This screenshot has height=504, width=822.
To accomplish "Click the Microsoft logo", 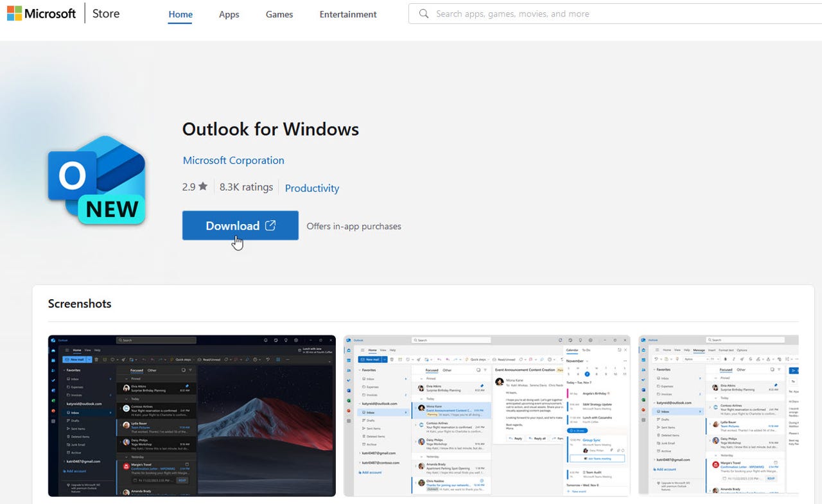I will (41, 13).
